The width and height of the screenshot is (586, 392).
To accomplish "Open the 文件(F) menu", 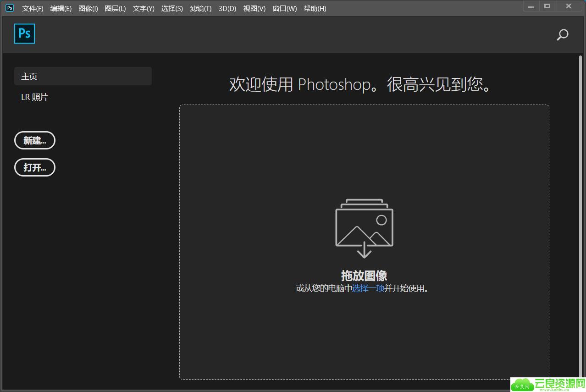I will 33,9.
